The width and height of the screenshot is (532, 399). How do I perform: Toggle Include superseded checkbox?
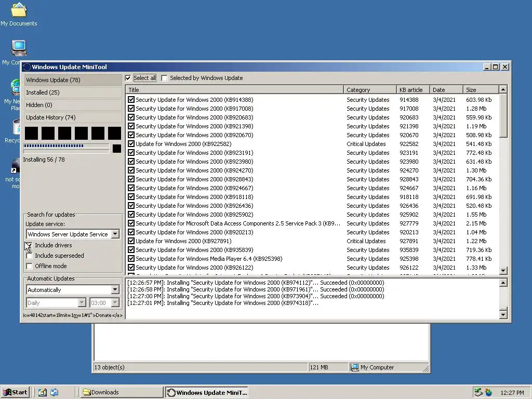coord(30,256)
